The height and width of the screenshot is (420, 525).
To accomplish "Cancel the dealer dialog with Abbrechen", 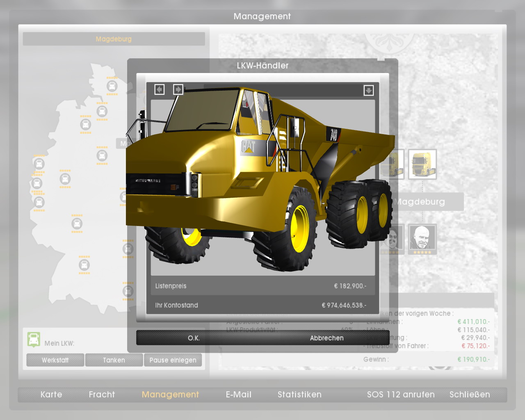I will [x=326, y=338].
